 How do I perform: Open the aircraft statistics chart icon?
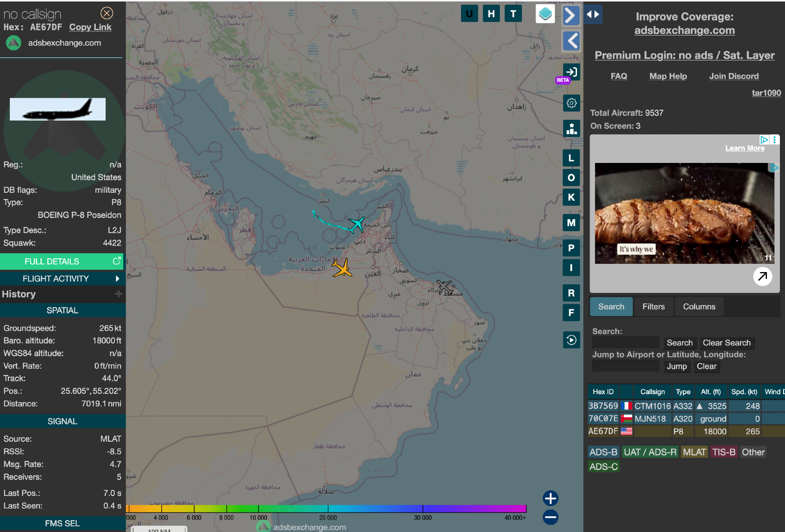(x=571, y=128)
